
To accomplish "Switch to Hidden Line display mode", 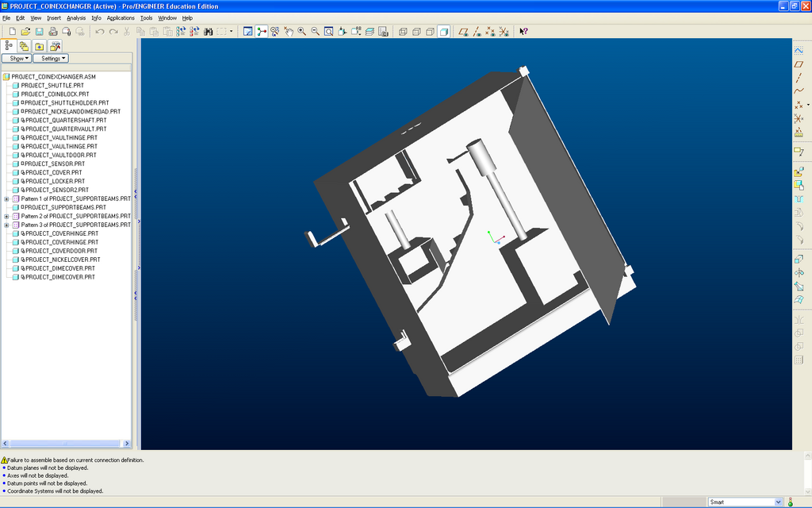I will point(416,32).
